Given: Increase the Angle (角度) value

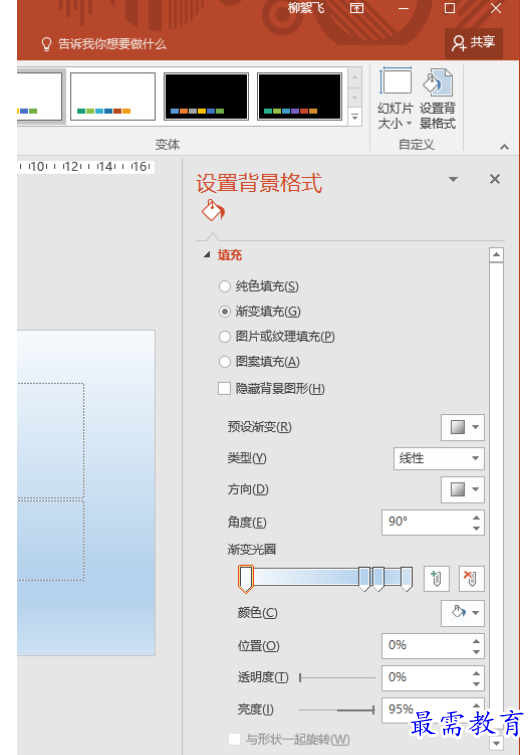Looking at the screenshot, I should click(x=476, y=518).
